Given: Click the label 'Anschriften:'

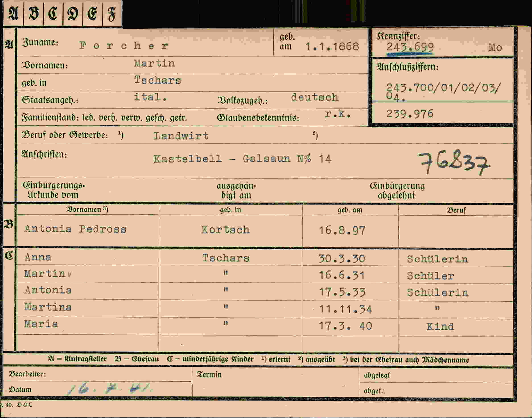Looking at the screenshot, I should pos(44,154).
